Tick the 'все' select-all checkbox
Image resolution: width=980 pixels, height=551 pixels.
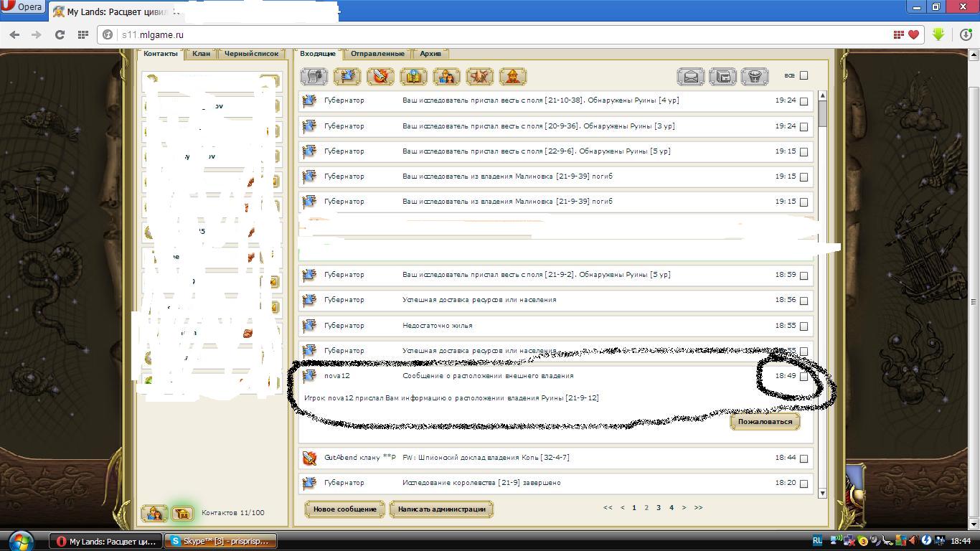coord(804,75)
